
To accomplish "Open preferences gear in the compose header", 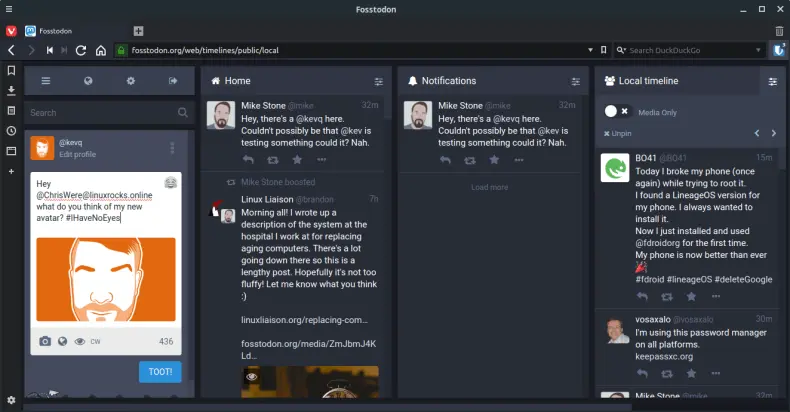I will [130, 81].
